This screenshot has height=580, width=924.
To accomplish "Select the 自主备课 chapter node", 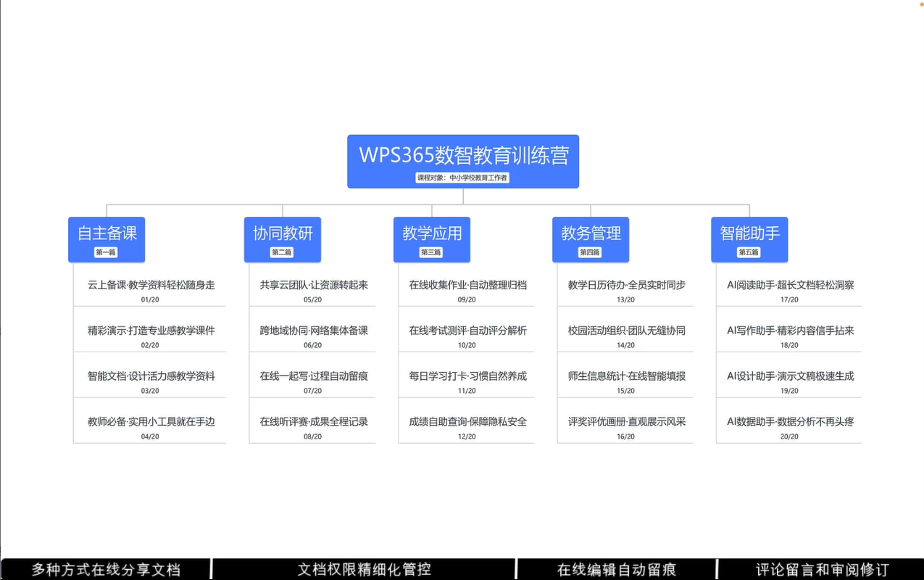I will tap(107, 239).
